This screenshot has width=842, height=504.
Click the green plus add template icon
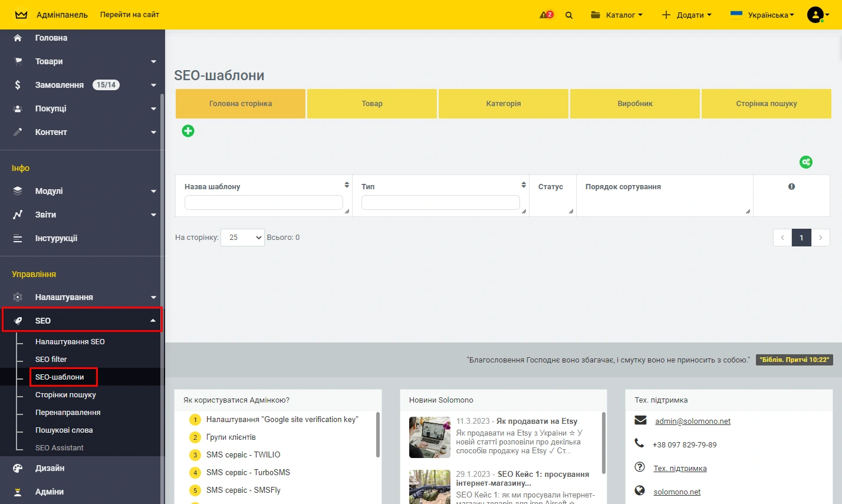[x=188, y=131]
